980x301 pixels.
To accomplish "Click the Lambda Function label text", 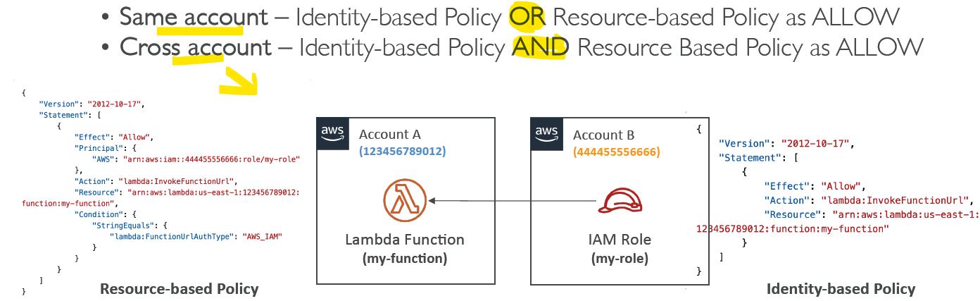I will (x=405, y=240).
